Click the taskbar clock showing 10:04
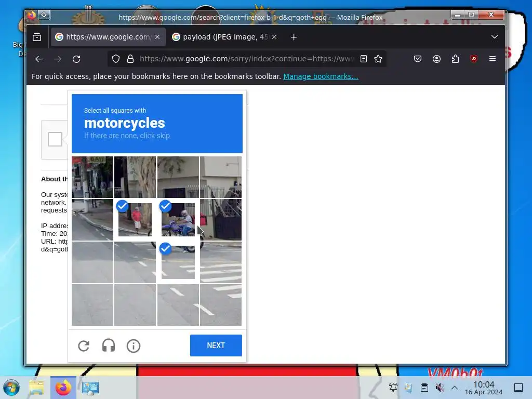Image resolution: width=532 pixels, height=399 pixels. coord(484,388)
